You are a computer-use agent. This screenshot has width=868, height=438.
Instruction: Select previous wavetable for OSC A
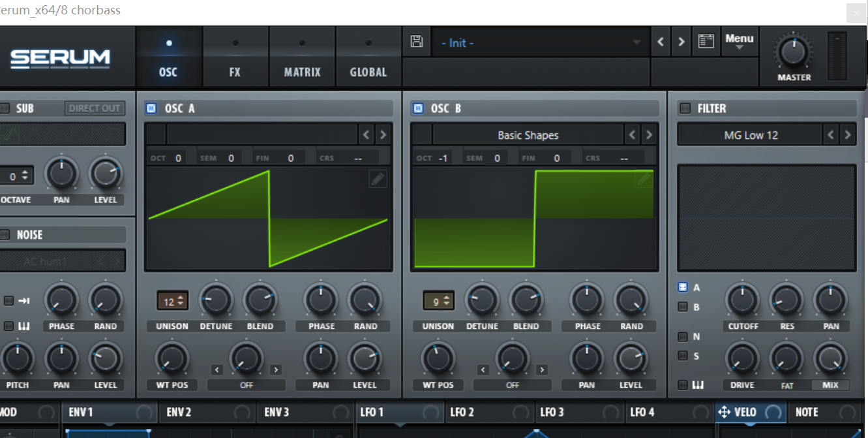pos(367,135)
